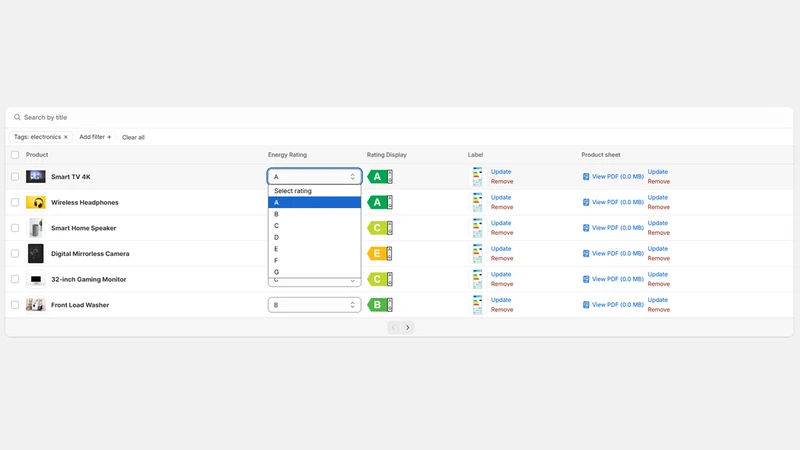Click the orange E rating badge for Camera
This screenshot has width=800, height=450.
[380, 254]
